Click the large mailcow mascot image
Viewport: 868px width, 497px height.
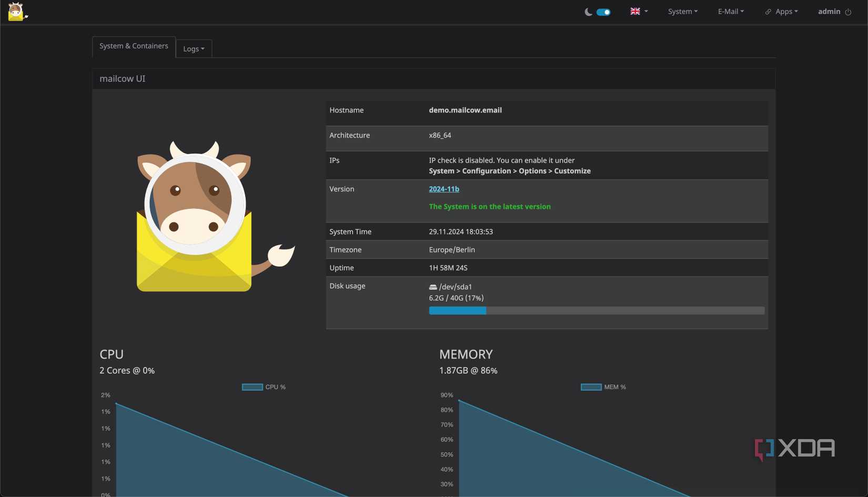click(x=216, y=216)
